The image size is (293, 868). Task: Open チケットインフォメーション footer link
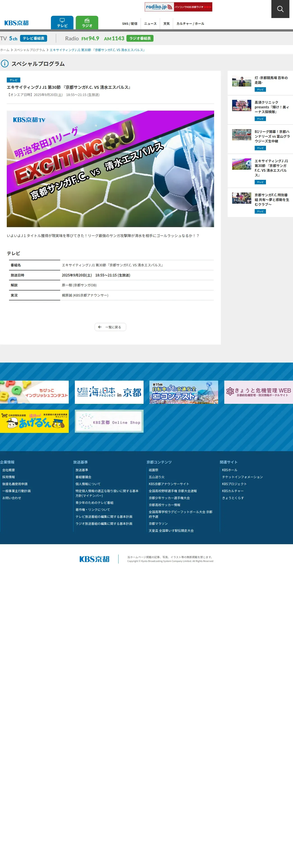pyautogui.click(x=243, y=477)
